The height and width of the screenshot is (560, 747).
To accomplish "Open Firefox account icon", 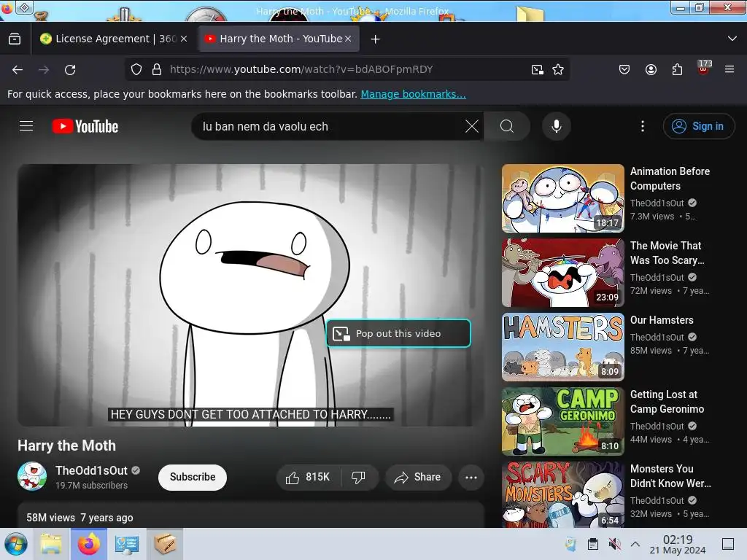I will (x=651, y=70).
